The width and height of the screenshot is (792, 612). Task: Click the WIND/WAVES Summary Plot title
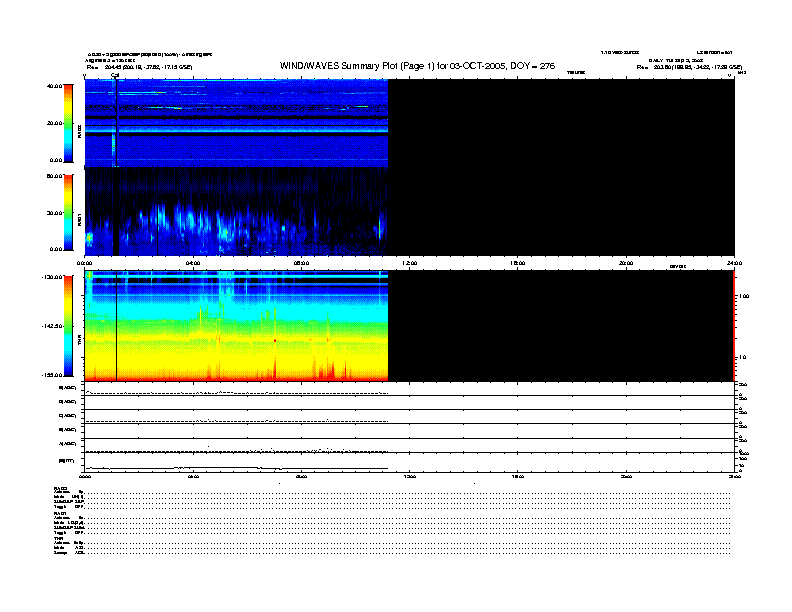point(417,66)
